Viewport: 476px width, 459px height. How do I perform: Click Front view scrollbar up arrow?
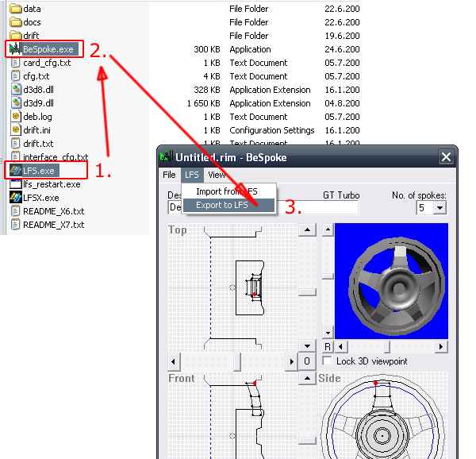coord(307,379)
